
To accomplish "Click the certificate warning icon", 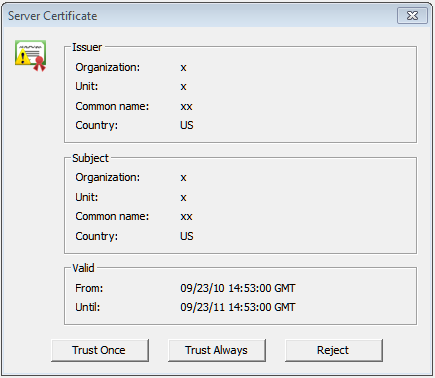I will [x=30, y=56].
